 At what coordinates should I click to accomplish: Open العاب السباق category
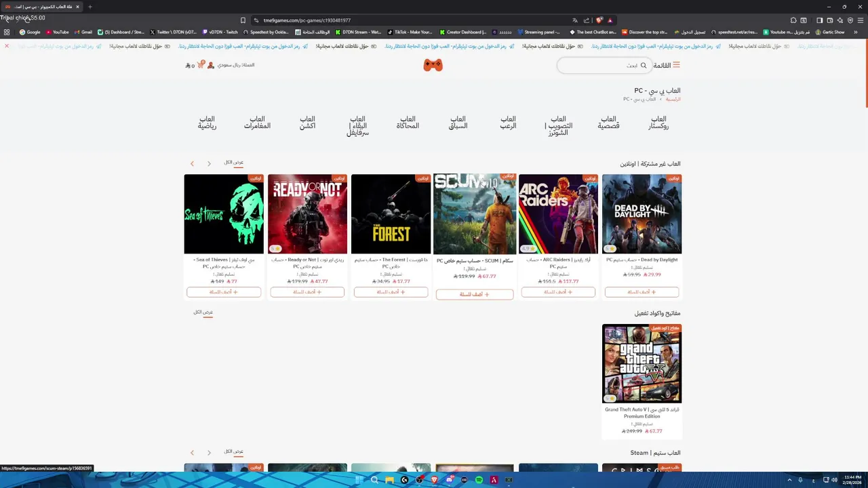click(458, 123)
